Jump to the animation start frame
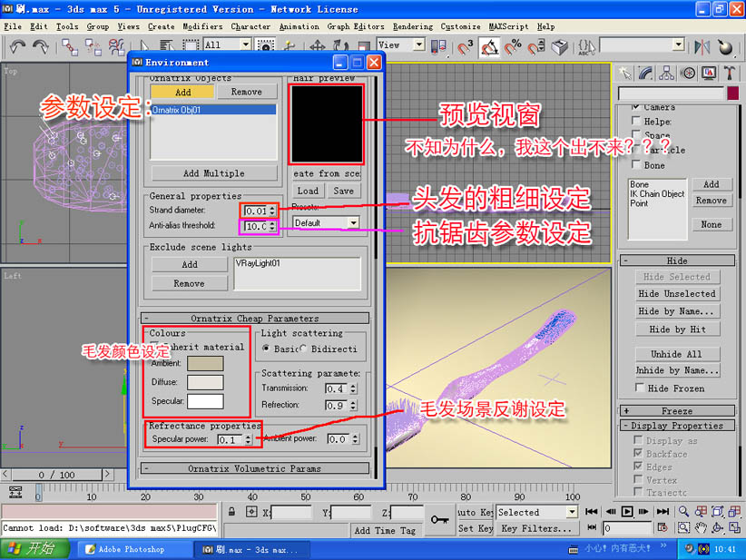The width and height of the screenshot is (746, 560). point(592,512)
